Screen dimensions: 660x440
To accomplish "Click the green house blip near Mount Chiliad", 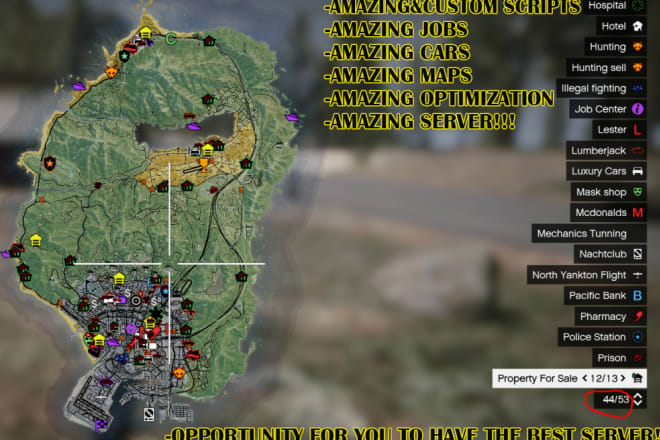I will pyautogui.click(x=208, y=100).
